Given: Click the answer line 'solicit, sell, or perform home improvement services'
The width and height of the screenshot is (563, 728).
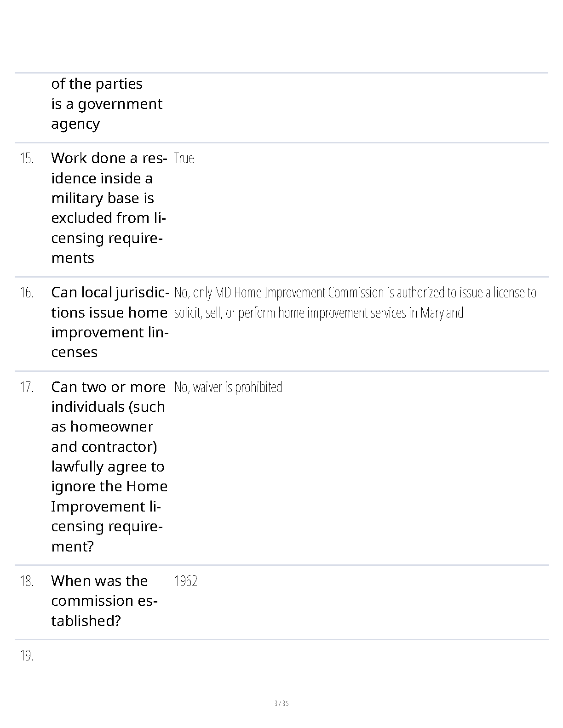Looking at the screenshot, I should pyautogui.click(x=319, y=313).
